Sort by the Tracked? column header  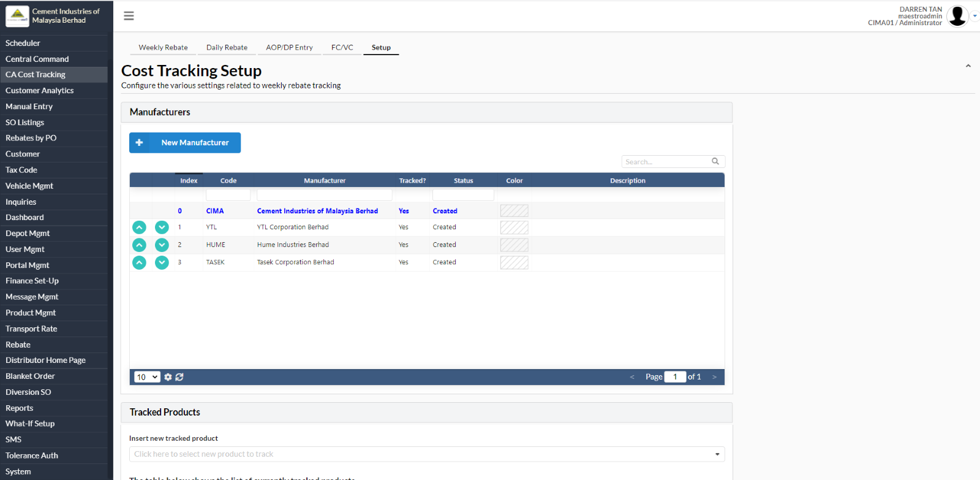click(x=412, y=180)
